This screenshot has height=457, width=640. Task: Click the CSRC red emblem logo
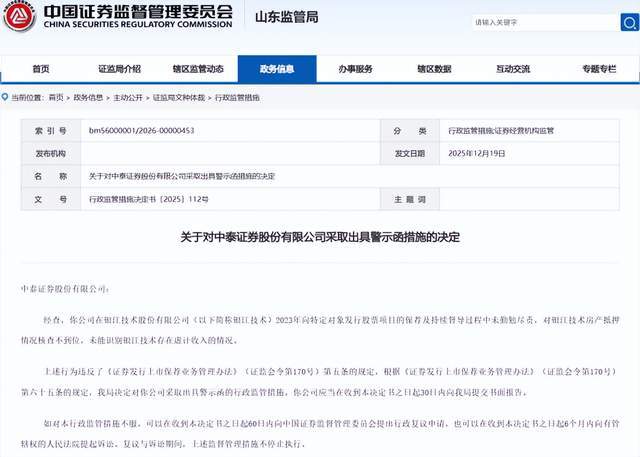(20, 16)
